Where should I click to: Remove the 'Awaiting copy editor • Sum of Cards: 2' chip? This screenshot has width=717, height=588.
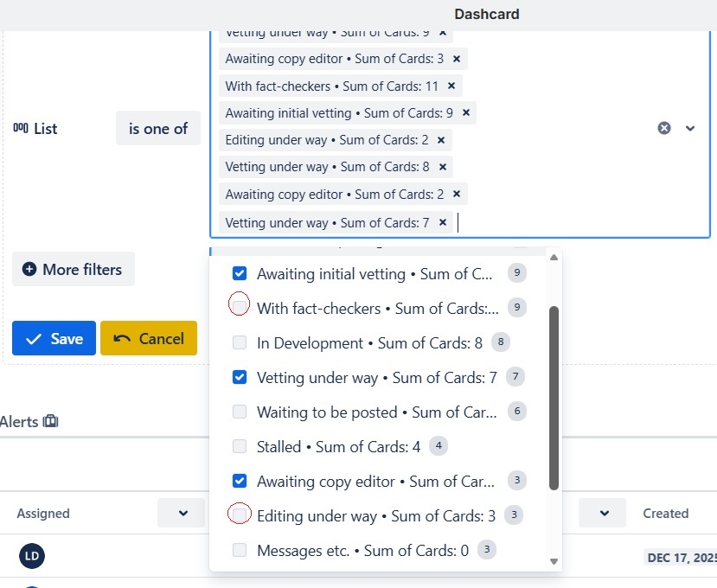pos(457,194)
